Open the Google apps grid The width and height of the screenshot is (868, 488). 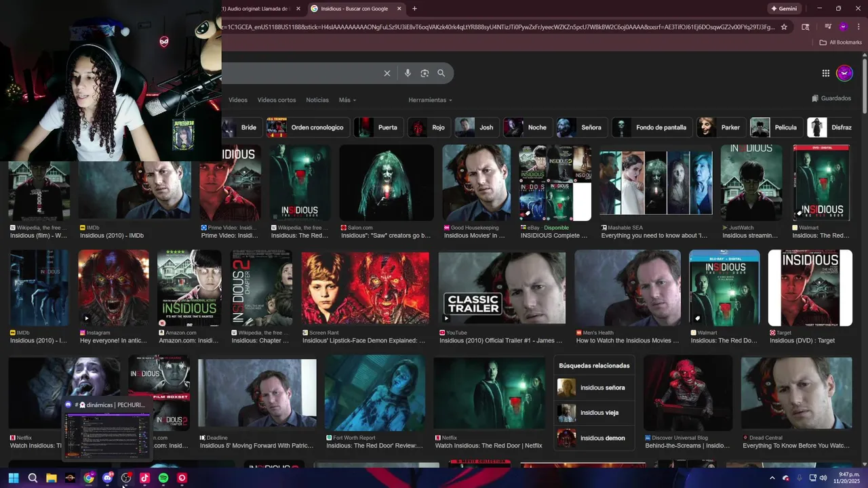(825, 73)
